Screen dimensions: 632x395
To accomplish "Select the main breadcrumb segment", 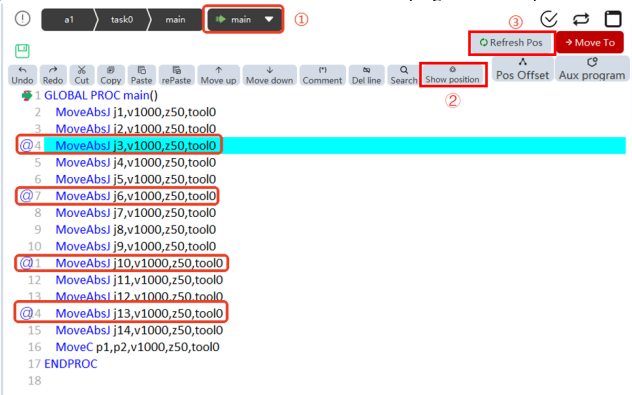I will click(x=175, y=20).
